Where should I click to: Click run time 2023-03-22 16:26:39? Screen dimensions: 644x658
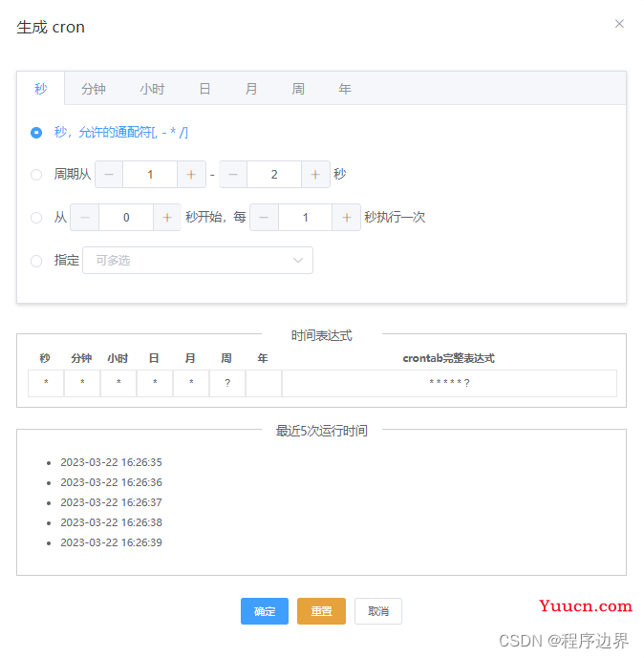(111, 543)
